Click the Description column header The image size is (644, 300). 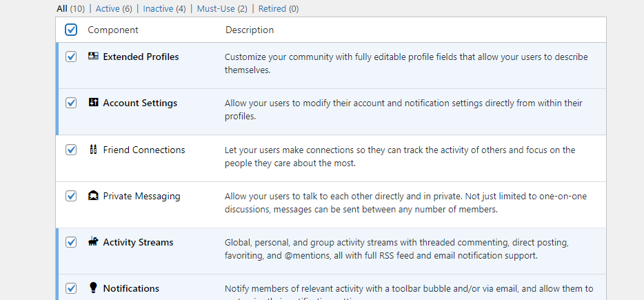[x=250, y=30]
